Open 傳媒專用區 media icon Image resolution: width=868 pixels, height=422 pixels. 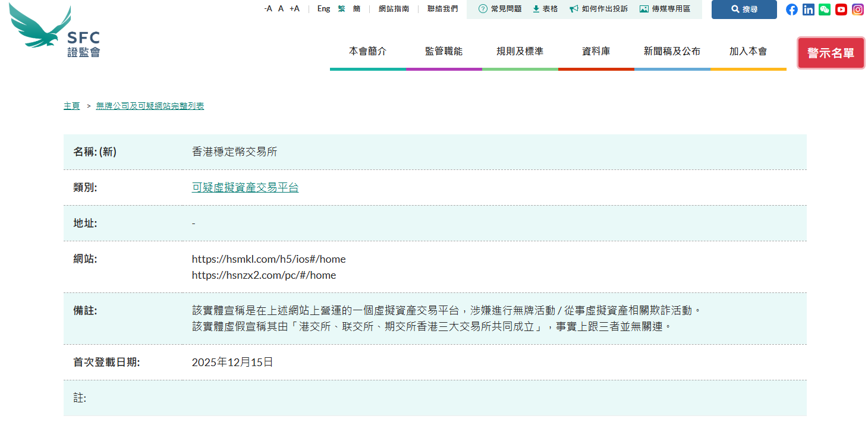tap(666, 10)
